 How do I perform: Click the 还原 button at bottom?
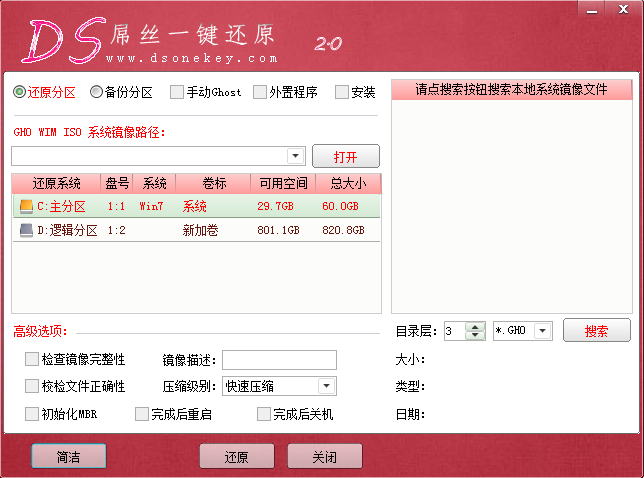[237, 456]
